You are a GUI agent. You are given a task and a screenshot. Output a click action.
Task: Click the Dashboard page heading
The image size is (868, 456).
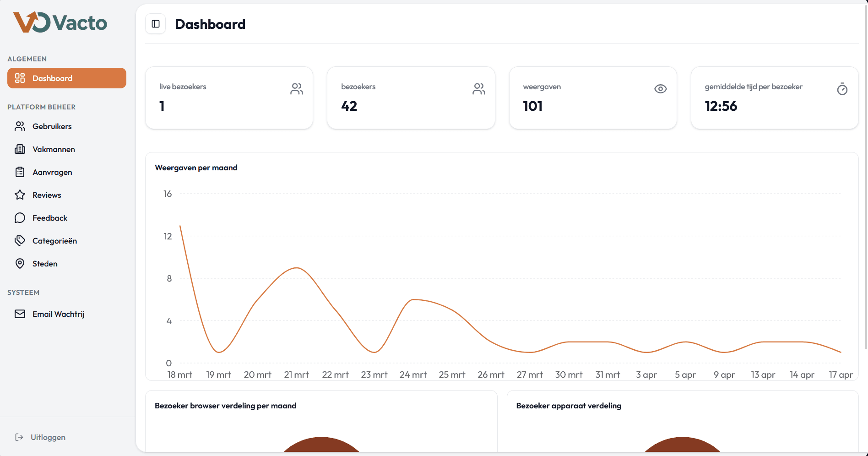pos(210,24)
